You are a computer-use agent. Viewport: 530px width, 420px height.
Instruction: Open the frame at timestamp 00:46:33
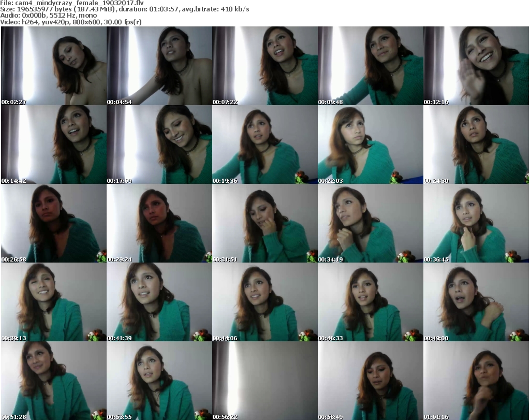point(371,302)
